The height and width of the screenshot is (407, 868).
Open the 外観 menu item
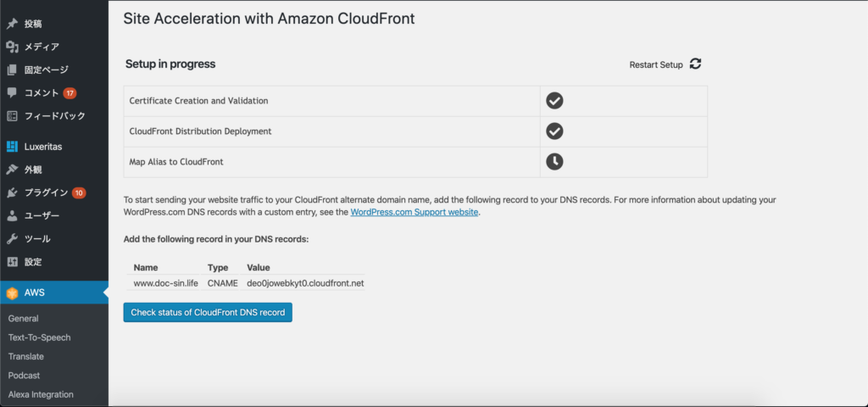click(x=54, y=170)
